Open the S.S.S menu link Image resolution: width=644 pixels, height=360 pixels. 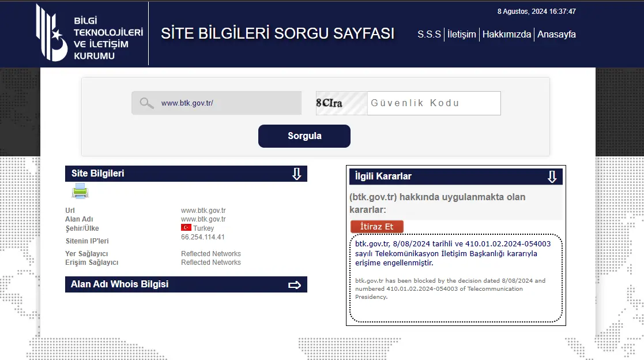tap(429, 34)
